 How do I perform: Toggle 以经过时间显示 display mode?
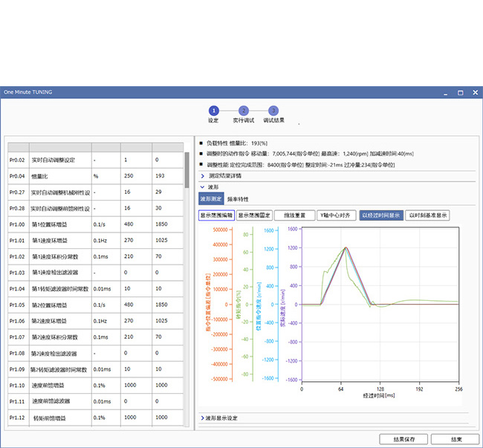click(x=380, y=215)
